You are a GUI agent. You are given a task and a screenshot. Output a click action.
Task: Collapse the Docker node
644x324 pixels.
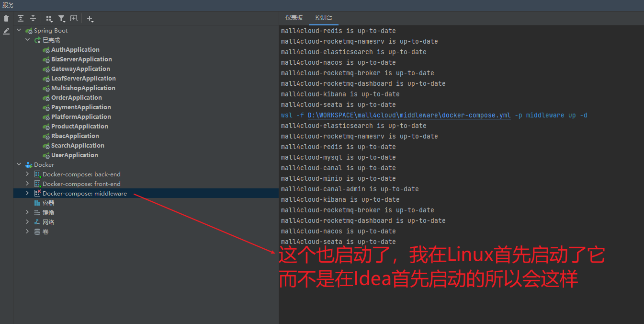[19, 164]
